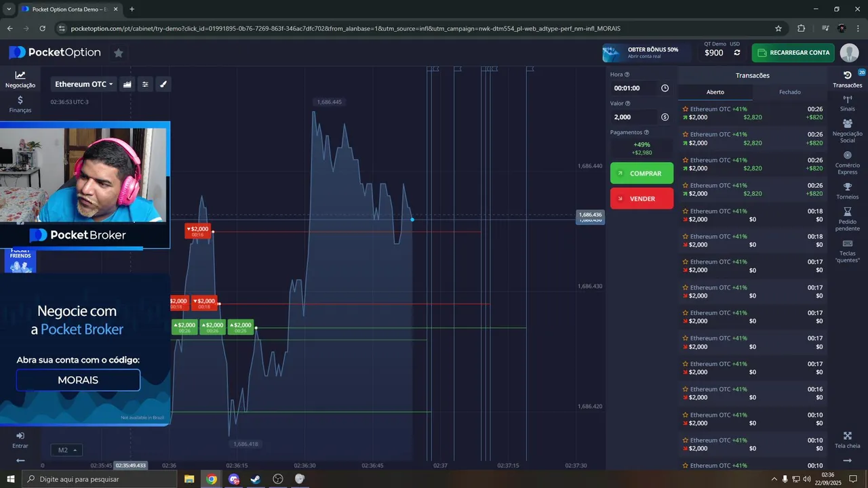Click the Pagamentos help question mark
The width and height of the screenshot is (868, 488).
(646, 133)
